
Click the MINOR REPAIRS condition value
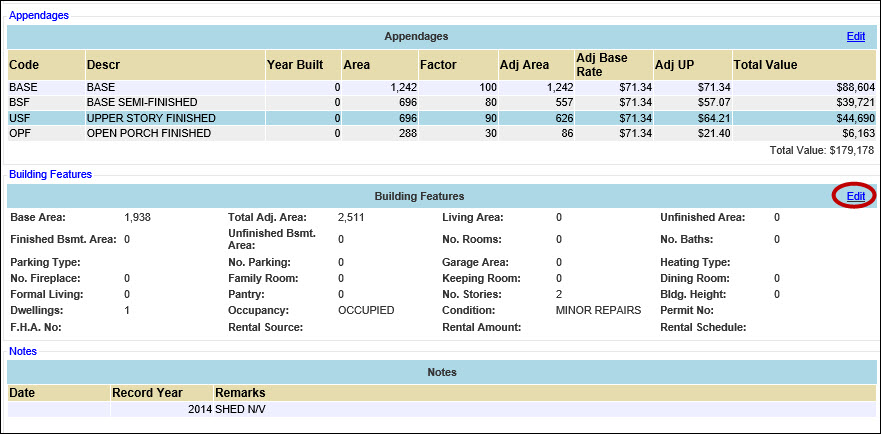point(598,310)
